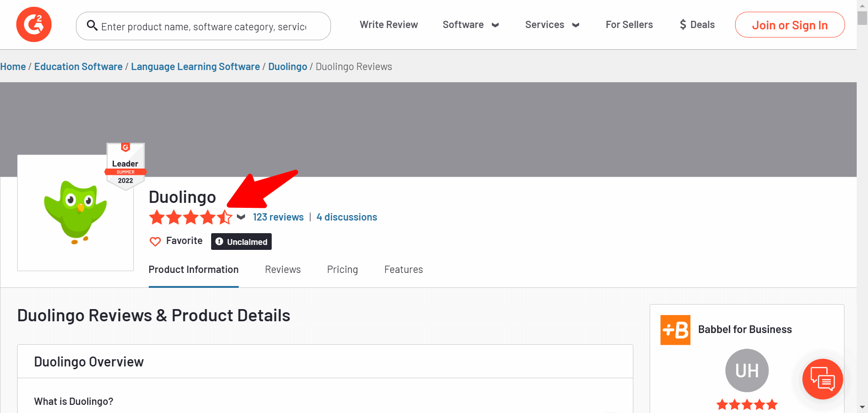Expand the Software dropdown menu
Screen dimensions: 868x413
click(470, 25)
